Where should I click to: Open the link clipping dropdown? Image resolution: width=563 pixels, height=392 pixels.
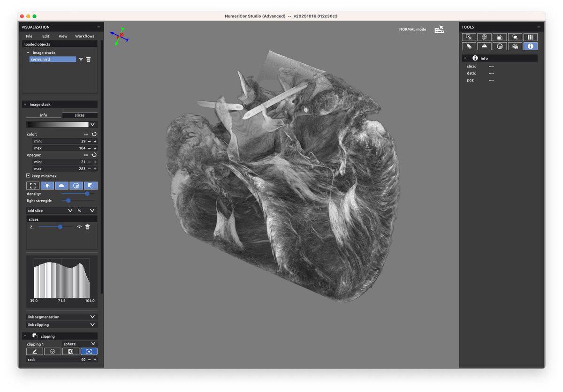[62, 324]
